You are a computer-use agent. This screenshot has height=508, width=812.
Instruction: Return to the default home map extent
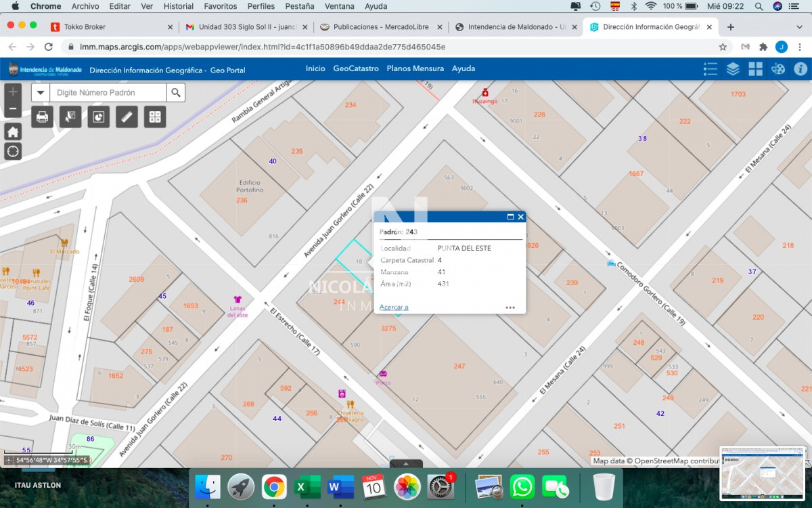(x=13, y=132)
